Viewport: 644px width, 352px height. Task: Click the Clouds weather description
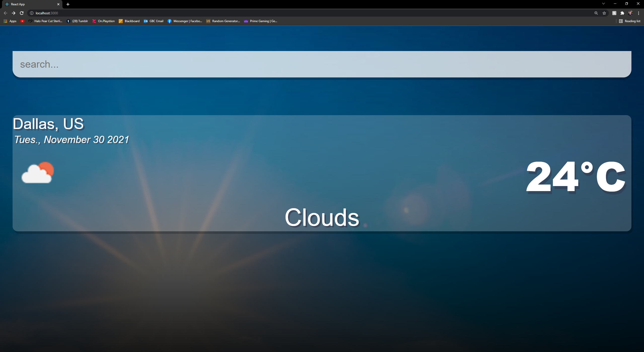[322, 217]
